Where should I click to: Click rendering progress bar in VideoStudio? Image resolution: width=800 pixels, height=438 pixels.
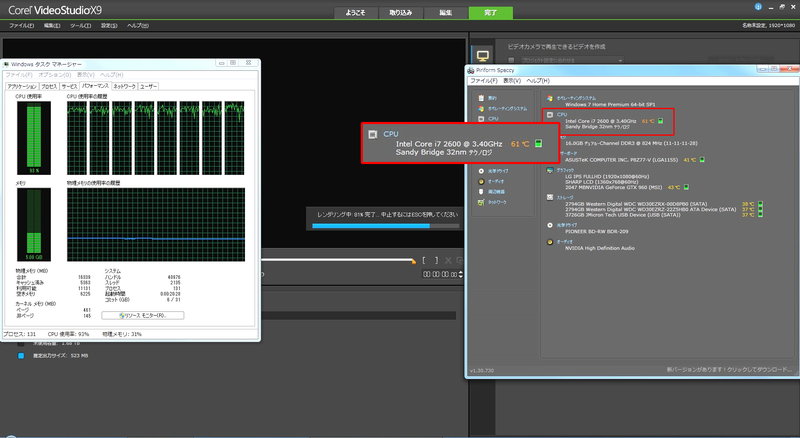(385, 226)
